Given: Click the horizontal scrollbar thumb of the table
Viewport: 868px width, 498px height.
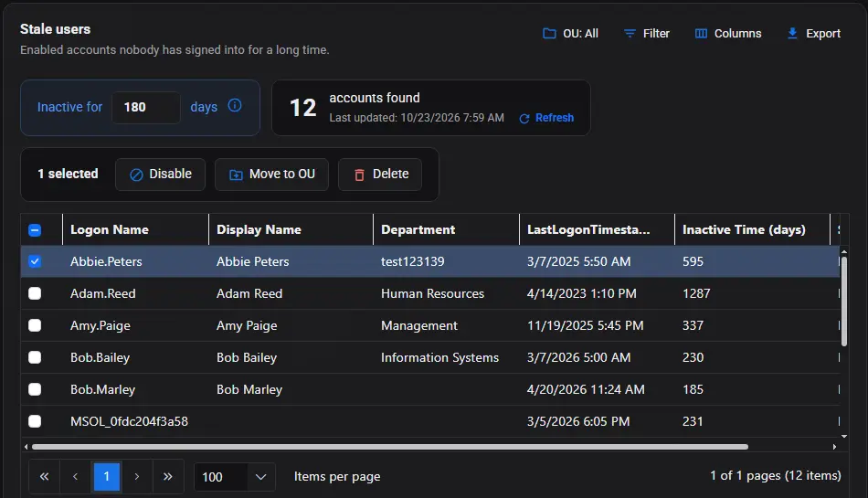Looking at the screenshot, I should tap(390, 447).
